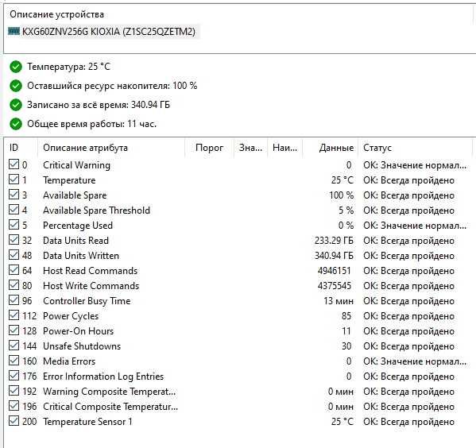476x448 pixels.
Task: Toggle checkbox for Temperature Sensor 1
Action: [14, 421]
